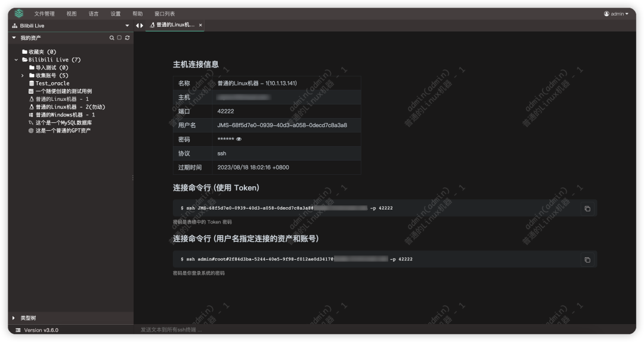Click the 名称 value 普通的Linux机器 – 1(10.1.13.141)

[257, 83]
